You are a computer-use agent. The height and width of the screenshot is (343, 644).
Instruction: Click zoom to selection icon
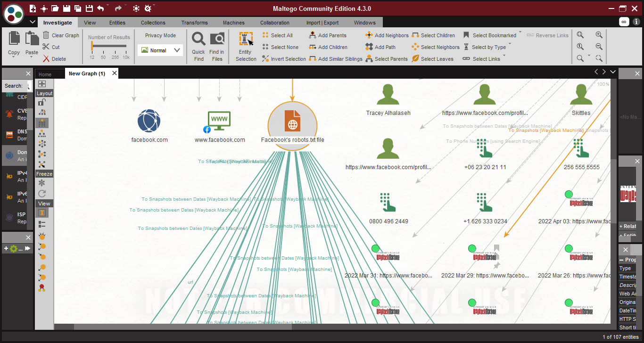pos(599,58)
